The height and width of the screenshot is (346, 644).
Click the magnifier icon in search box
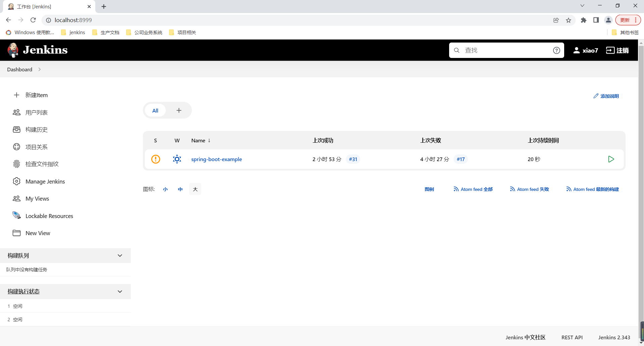(457, 50)
